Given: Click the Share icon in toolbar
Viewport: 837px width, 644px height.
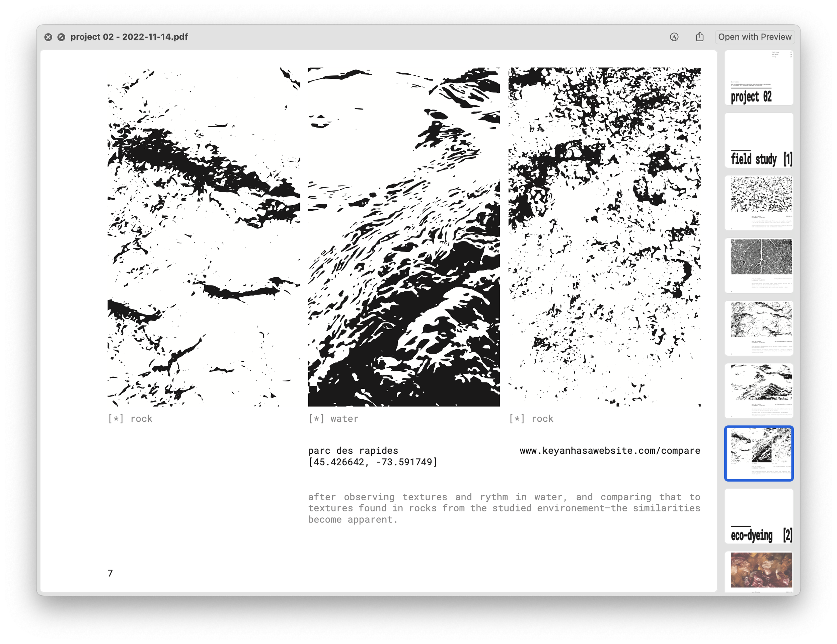Looking at the screenshot, I should tap(699, 37).
